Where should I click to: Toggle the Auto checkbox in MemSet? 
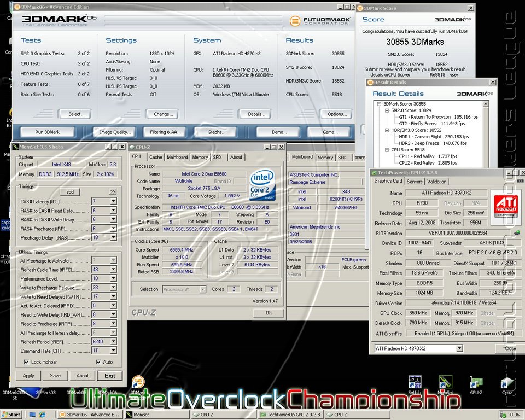point(98,362)
